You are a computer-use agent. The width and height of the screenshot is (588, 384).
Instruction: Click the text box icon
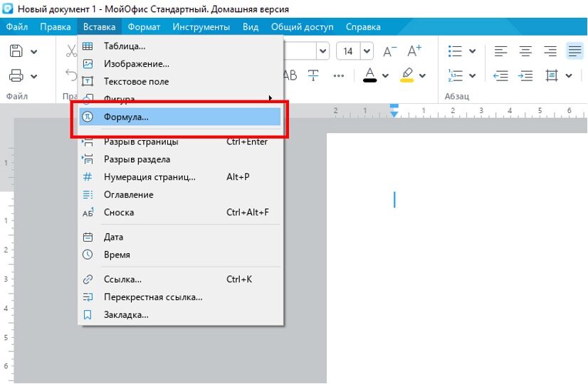(x=88, y=81)
